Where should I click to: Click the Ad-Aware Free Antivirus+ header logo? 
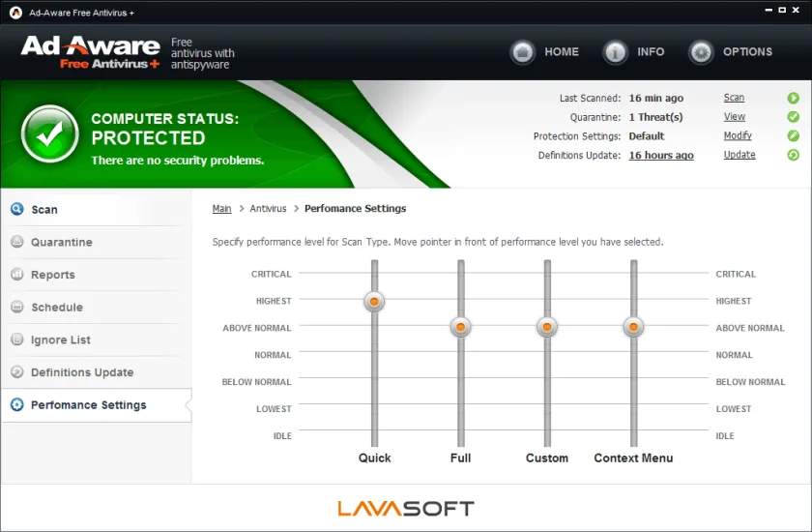pyautogui.click(x=91, y=52)
